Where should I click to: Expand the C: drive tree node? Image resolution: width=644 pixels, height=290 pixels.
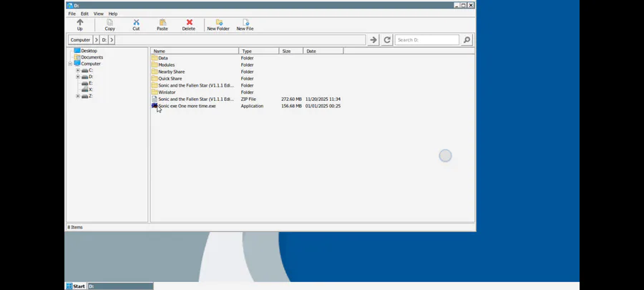(77, 70)
